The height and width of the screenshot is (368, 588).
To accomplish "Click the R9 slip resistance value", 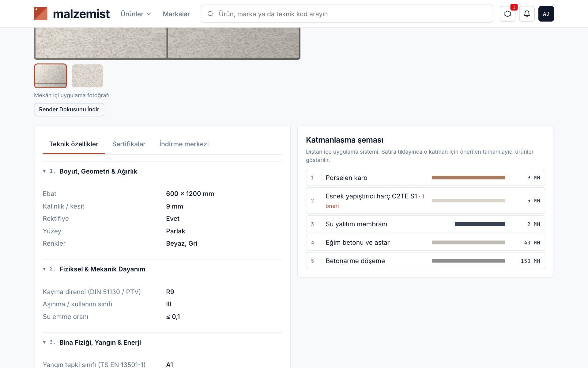I will 170,292.
